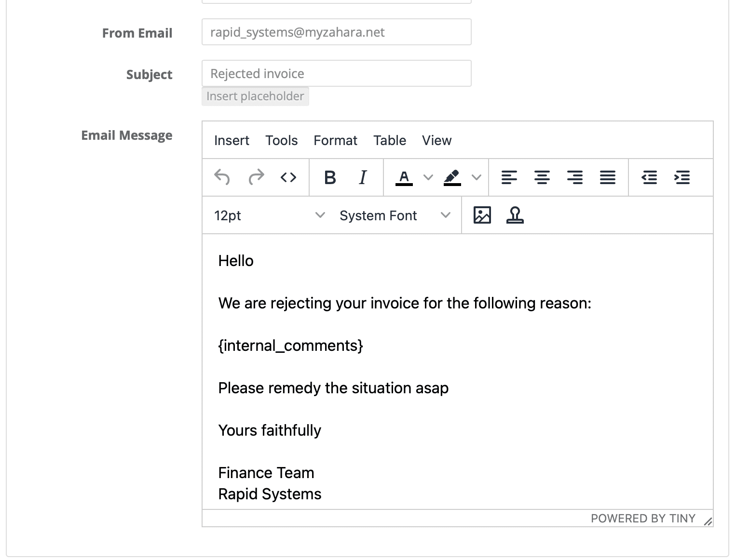Open the text color picker dropdown

pyautogui.click(x=428, y=177)
